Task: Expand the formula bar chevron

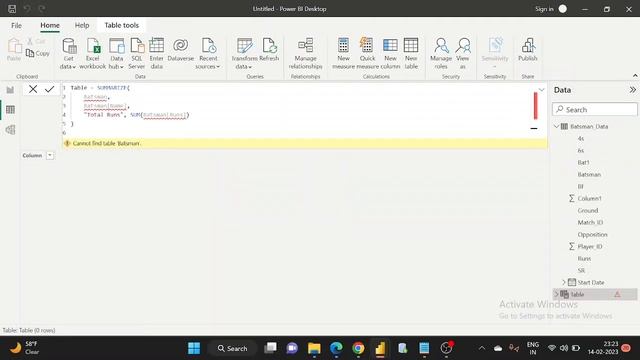Action: pyautogui.click(x=541, y=89)
